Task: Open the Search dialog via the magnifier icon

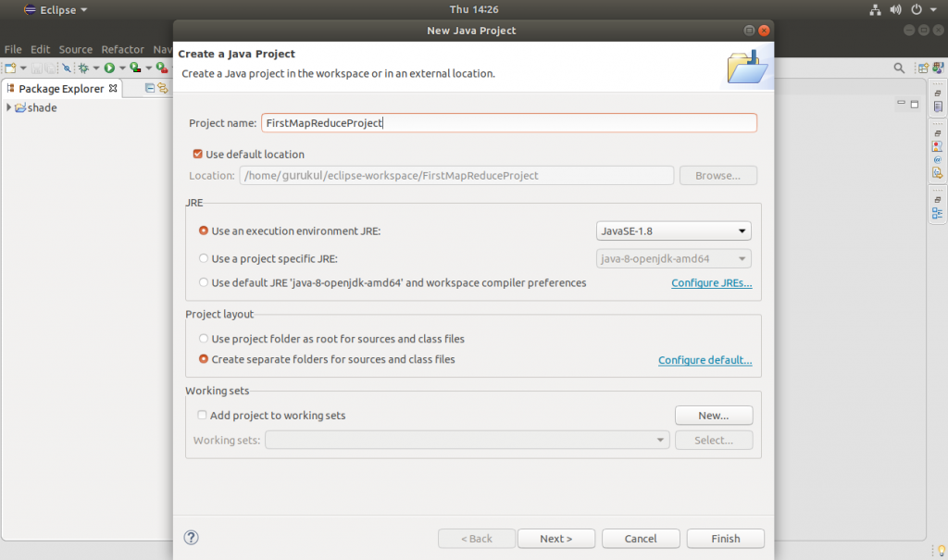Action: 898,68
